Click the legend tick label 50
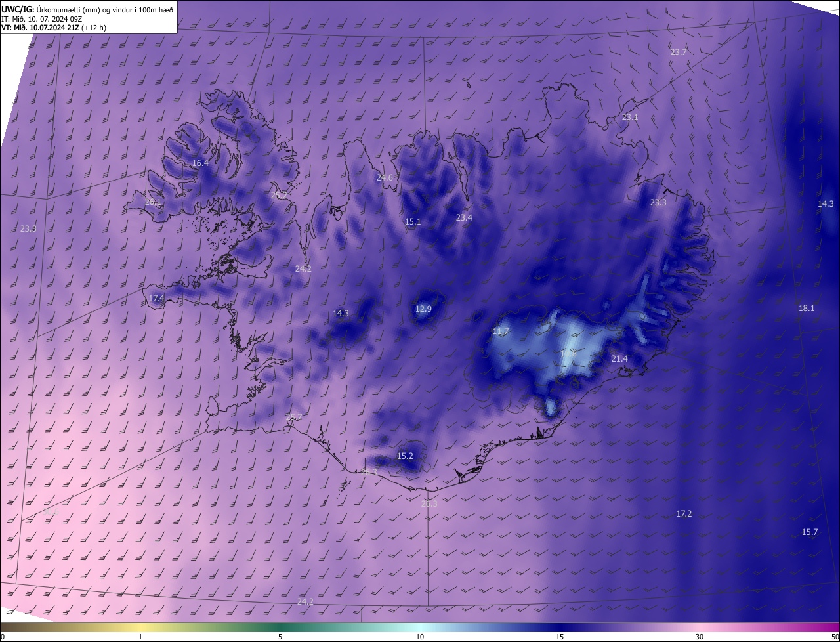 pos(835,637)
